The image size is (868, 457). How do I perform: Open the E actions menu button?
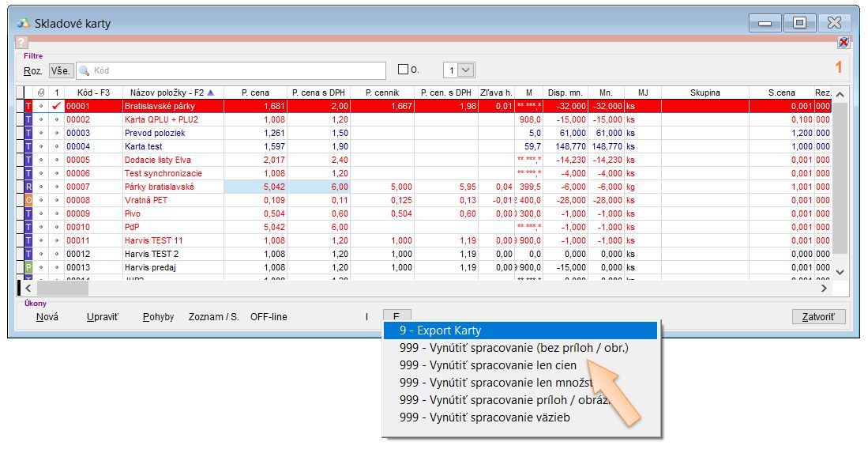396,317
